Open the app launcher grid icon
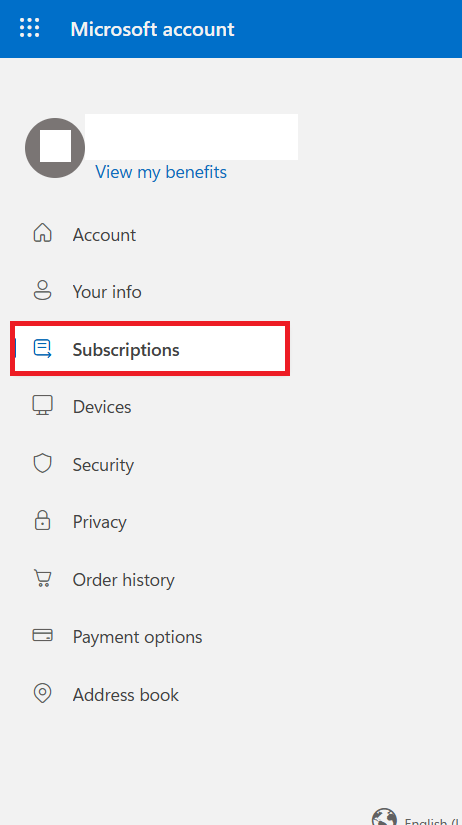 coord(29,27)
